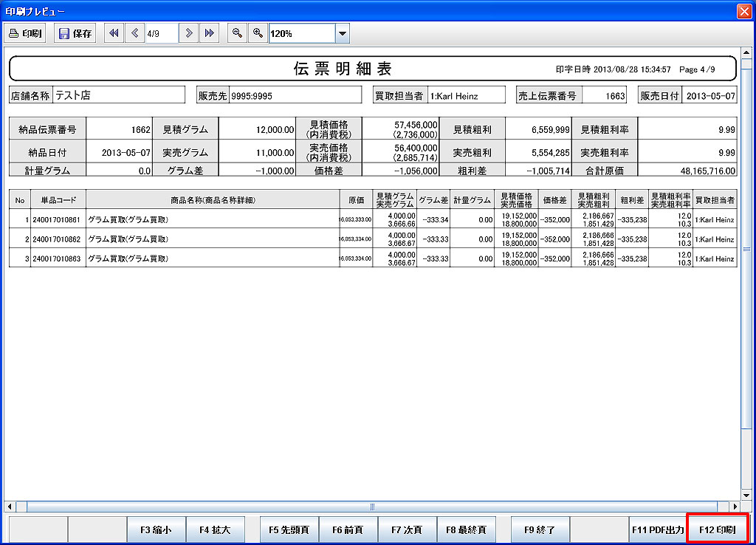The image size is (756, 545).
Task: Go to next page with toolbar arrow
Action: pyautogui.click(x=190, y=33)
